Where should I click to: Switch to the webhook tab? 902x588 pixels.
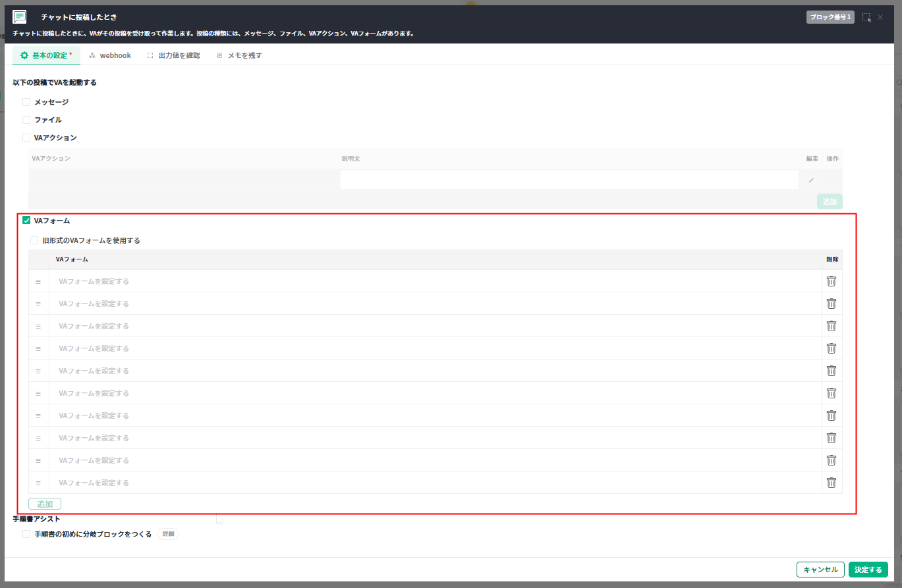tap(110, 55)
